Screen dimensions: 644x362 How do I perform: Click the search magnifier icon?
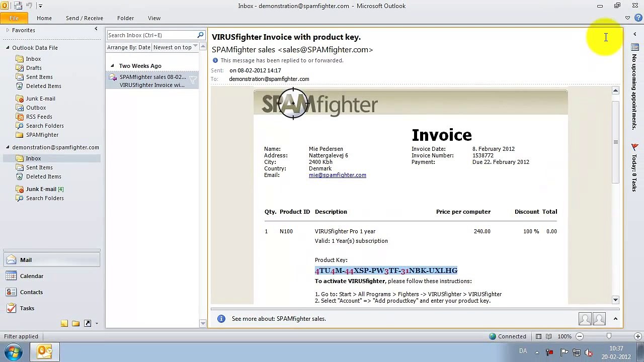pos(200,35)
